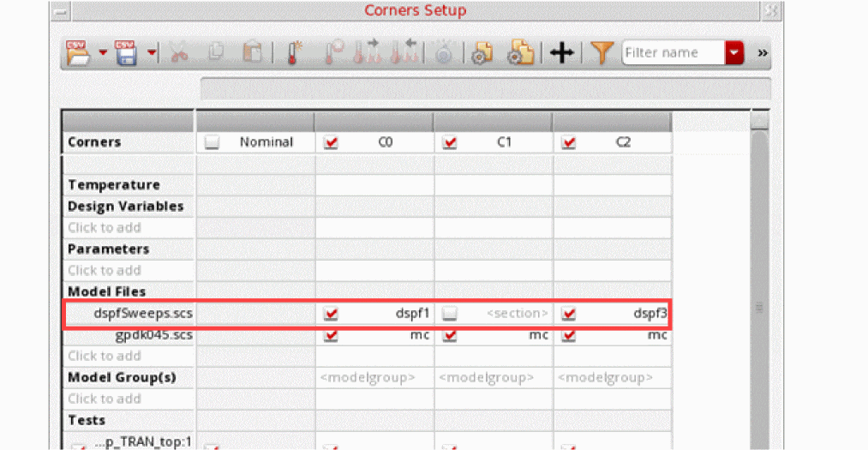Click the Filter name input field
The width and height of the screenshot is (868, 450).
click(x=673, y=52)
